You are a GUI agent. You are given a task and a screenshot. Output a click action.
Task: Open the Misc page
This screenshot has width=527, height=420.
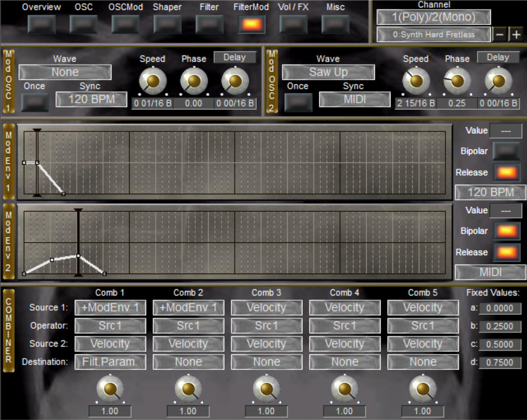[x=335, y=24]
